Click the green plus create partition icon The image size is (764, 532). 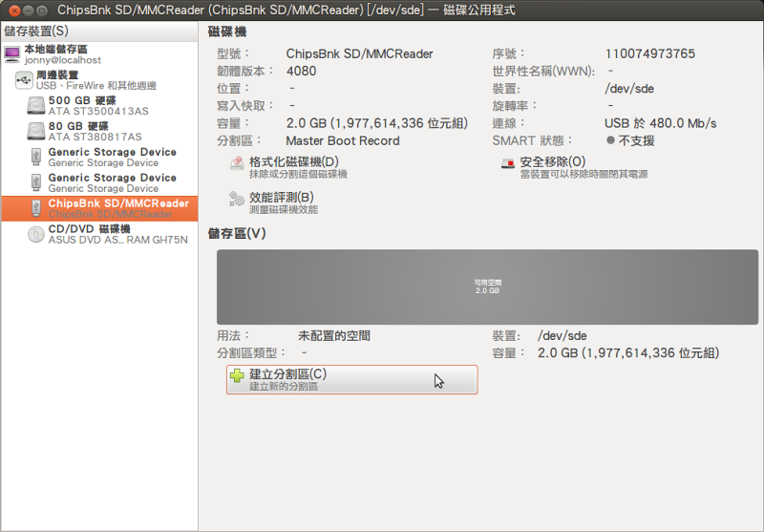[237, 375]
